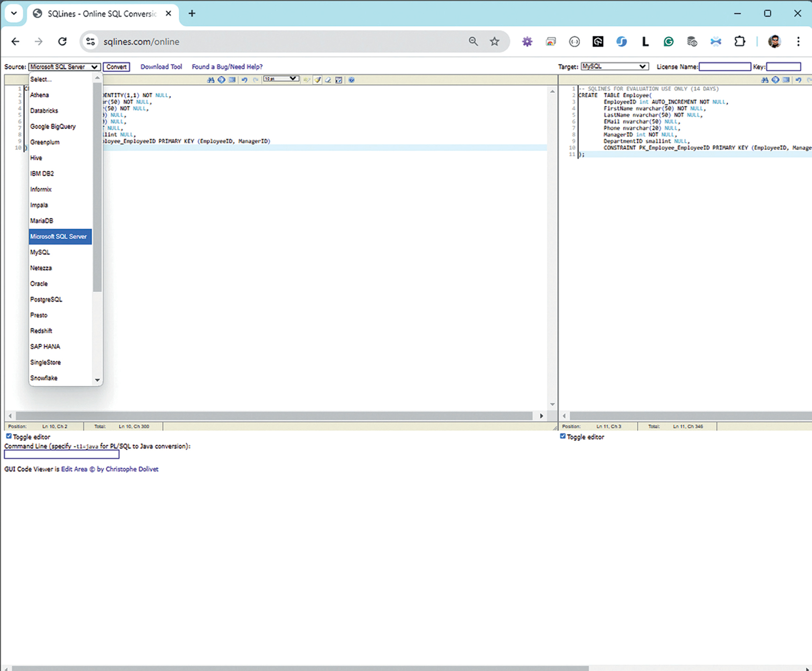The height and width of the screenshot is (671, 812).
Task: Click the black square arrow extension icon
Action: point(598,41)
